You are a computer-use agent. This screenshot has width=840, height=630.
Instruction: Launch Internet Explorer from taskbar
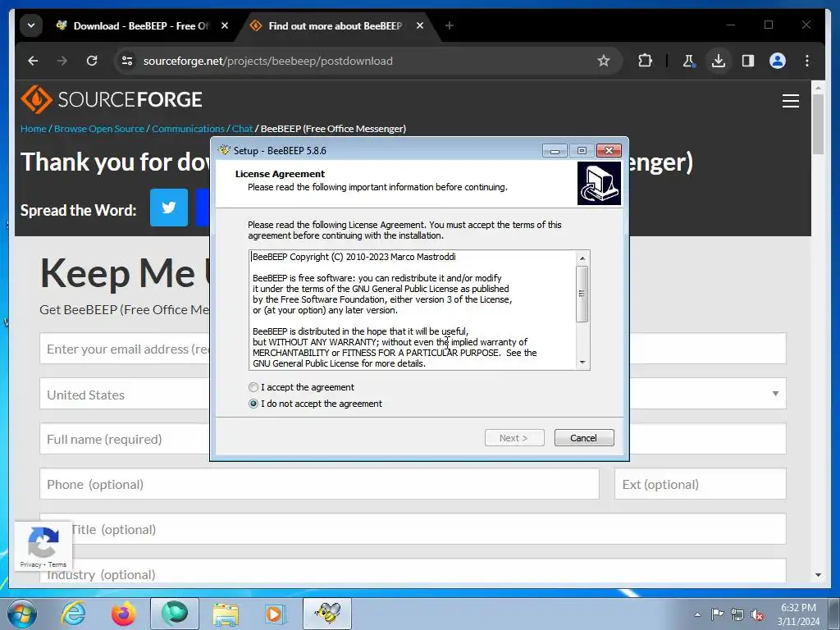73,614
